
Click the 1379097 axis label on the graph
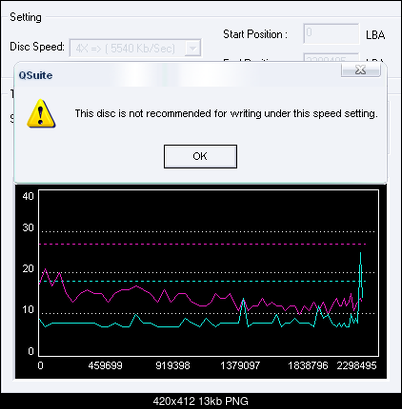240,366
